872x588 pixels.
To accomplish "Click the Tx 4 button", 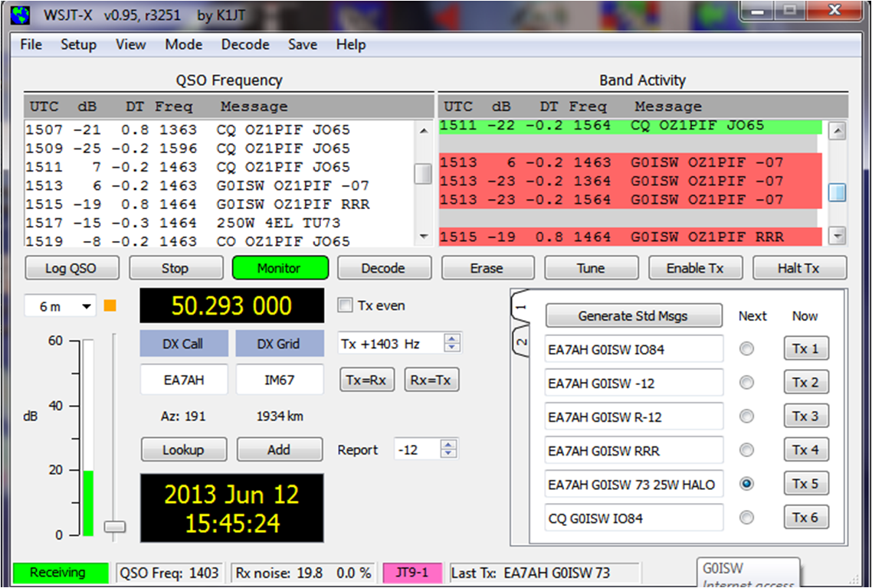I will (806, 449).
